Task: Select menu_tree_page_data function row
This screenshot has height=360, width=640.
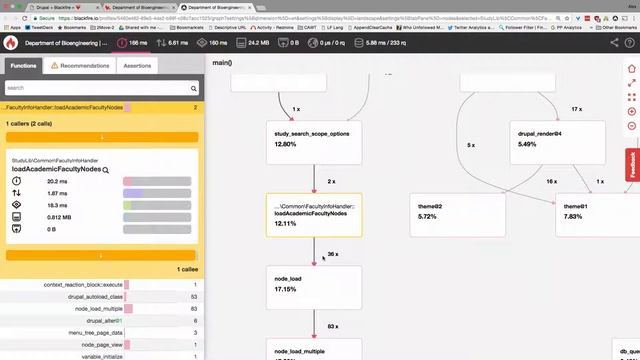Action: point(102,333)
